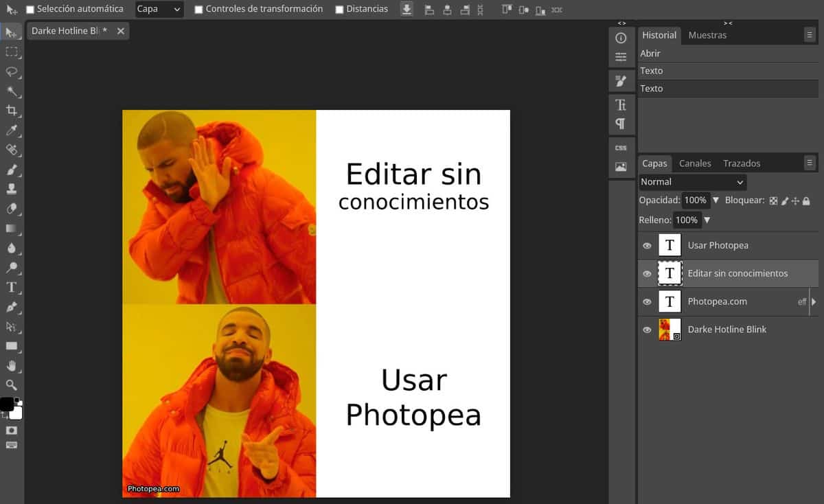Select the Zoom tool
This screenshot has width=824, height=504.
11,385
